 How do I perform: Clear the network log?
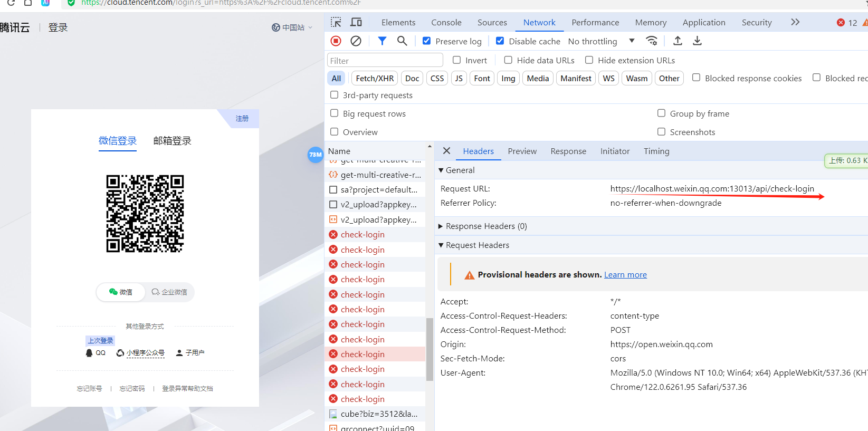[356, 41]
